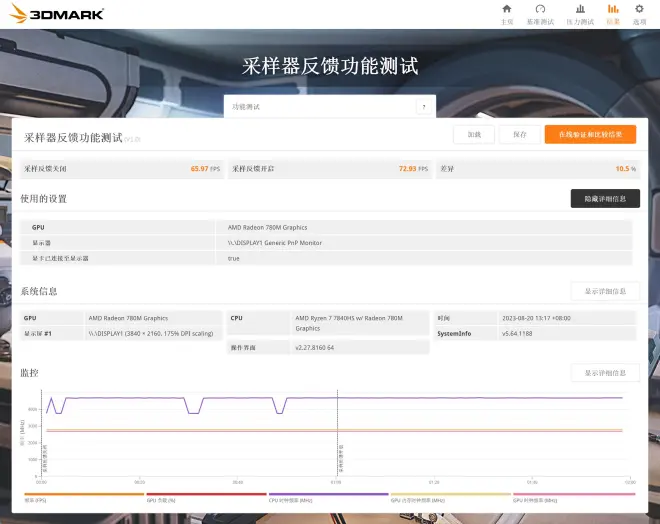
Task: Go to the 主页 home icon
Action: (x=506, y=13)
